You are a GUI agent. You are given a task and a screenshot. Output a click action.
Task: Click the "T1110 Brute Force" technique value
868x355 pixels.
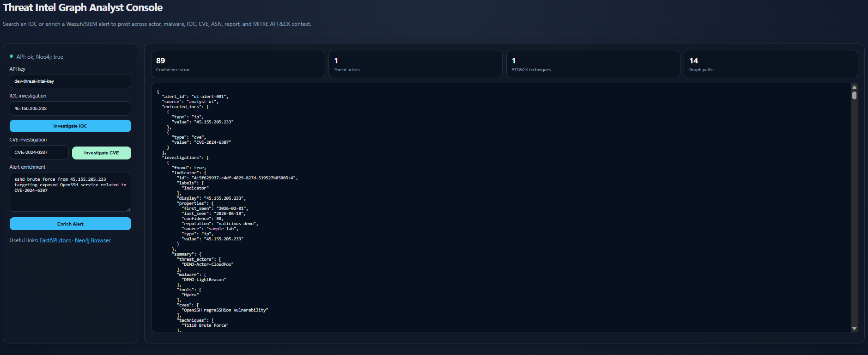click(205, 325)
